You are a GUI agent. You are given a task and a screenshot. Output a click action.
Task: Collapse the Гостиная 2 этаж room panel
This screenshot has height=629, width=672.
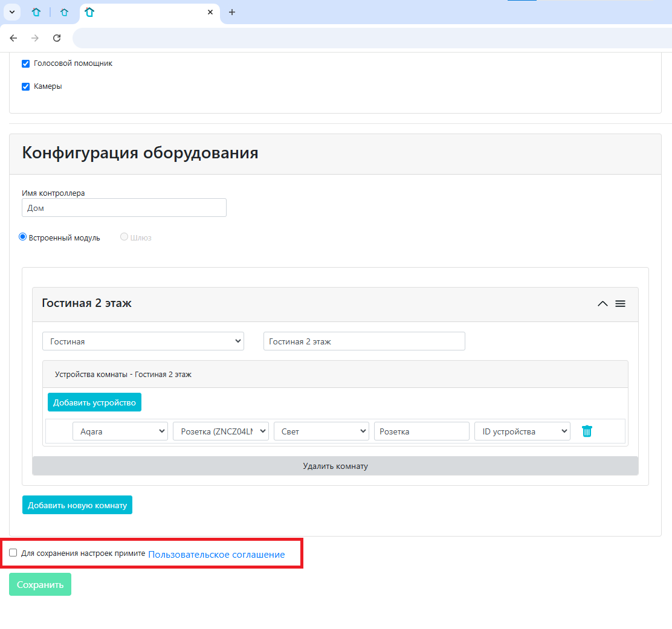pos(602,303)
